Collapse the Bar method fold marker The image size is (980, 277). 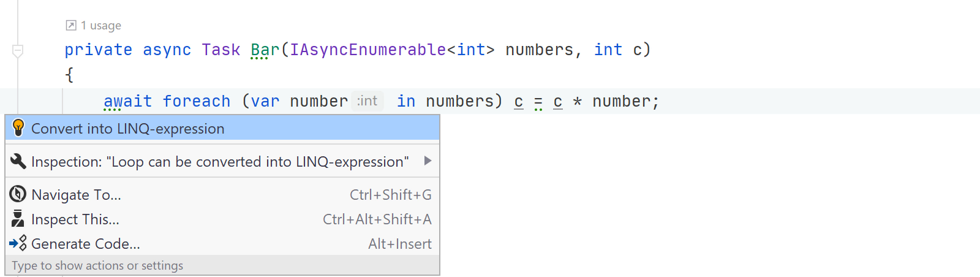point(18,51)
